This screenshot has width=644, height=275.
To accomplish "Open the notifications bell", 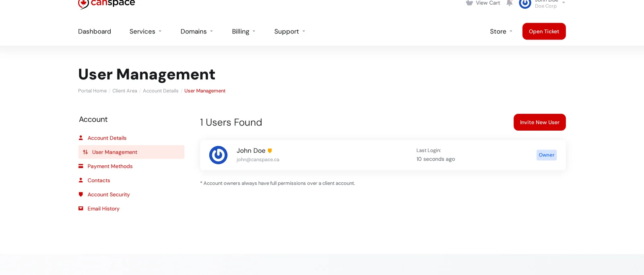I will (510, 3).
